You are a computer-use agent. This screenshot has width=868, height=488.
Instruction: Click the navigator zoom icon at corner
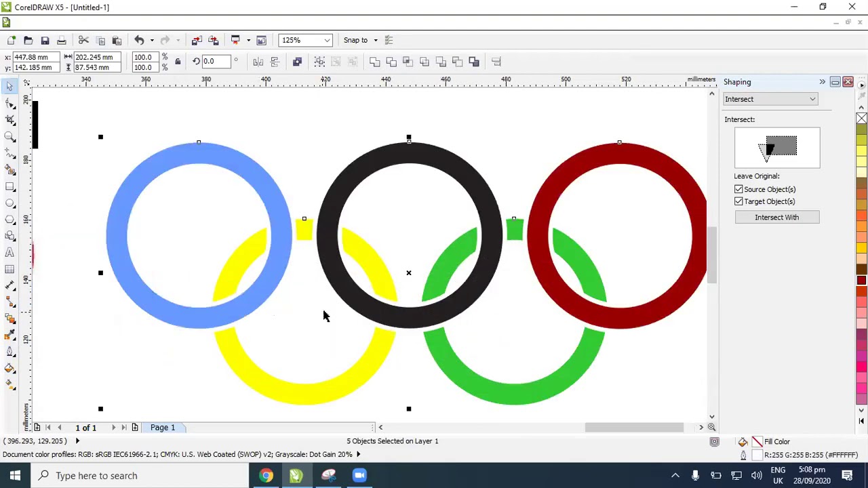pos(711,427)
